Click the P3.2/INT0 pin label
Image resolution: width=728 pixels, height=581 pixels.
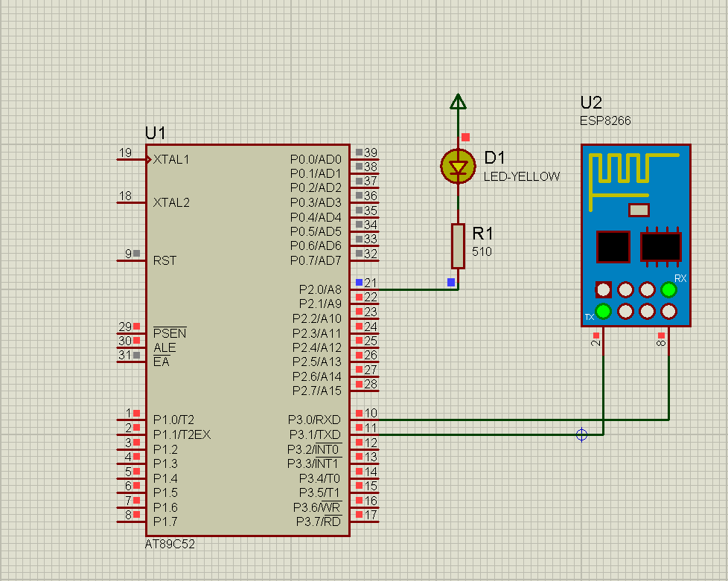click(314, 449)
